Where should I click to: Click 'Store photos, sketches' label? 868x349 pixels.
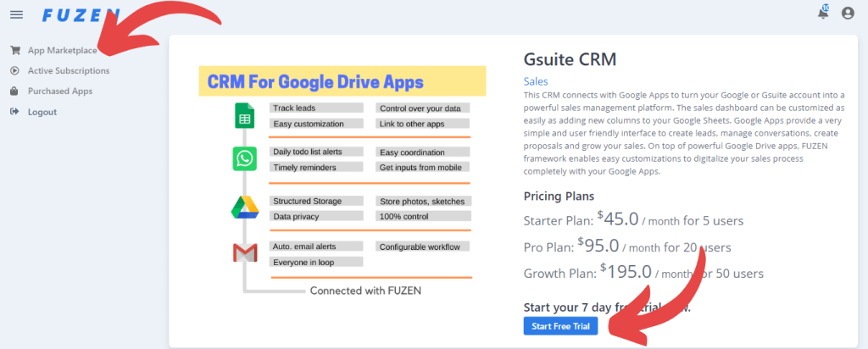tap(423, 201)
